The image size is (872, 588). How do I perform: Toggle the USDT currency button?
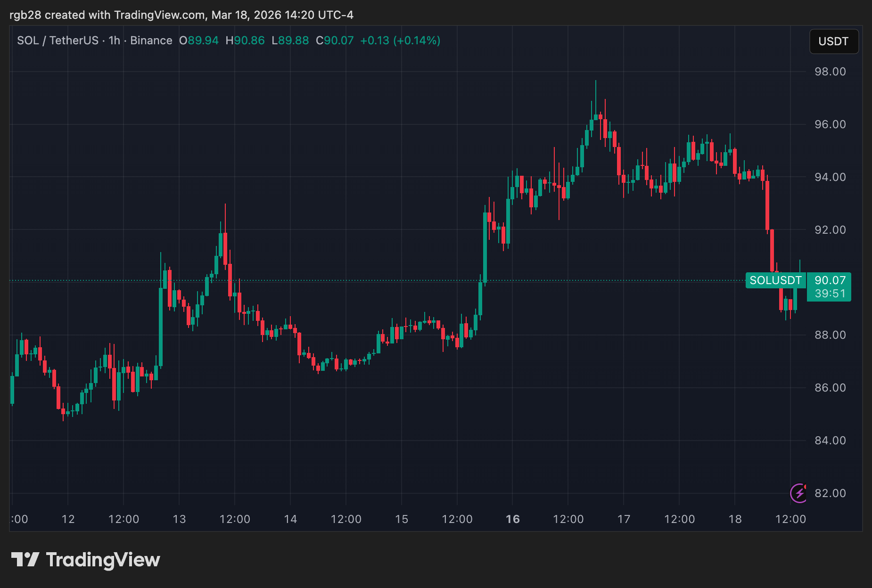coord(834,41)
